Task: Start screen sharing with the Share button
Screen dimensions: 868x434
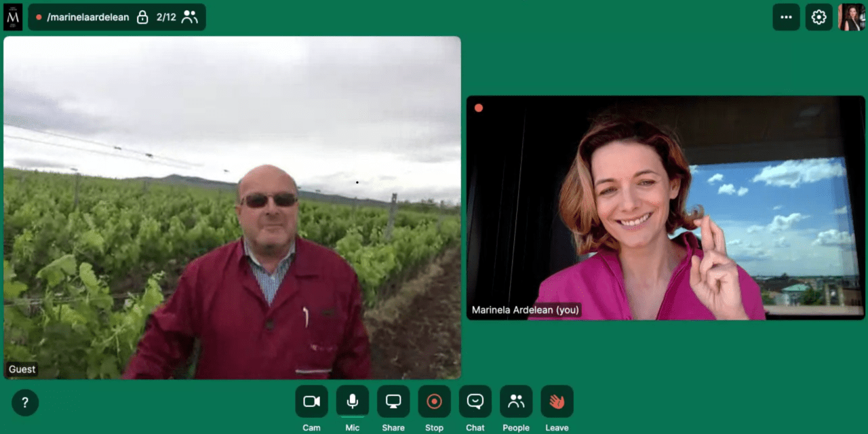Action: (x=393, y=401)
